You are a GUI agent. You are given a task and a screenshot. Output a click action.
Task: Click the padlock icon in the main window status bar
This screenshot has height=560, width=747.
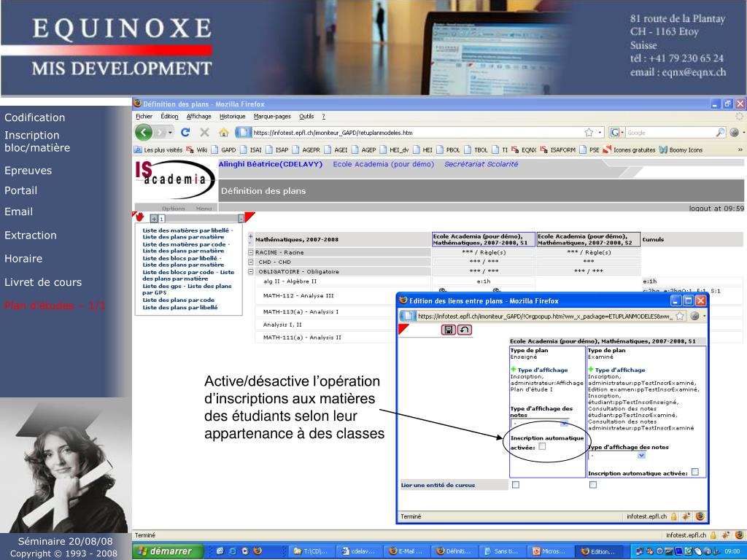coord(713,535)
